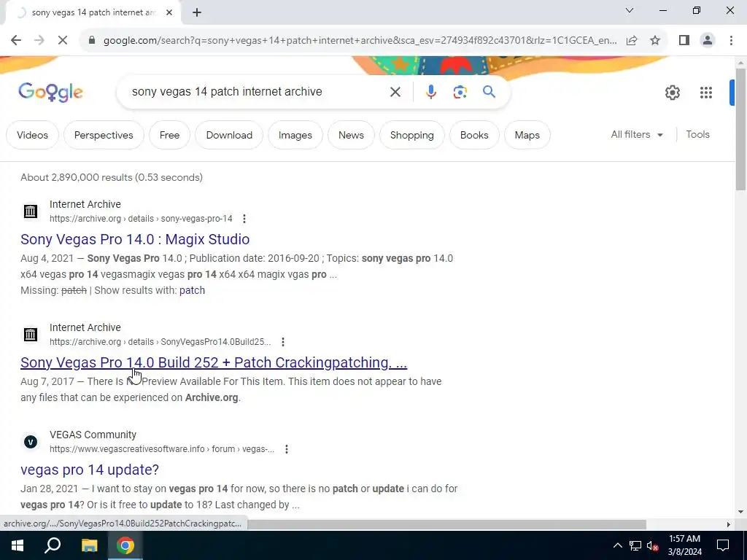Click the URL in the address bar
Viewport: 747px width, 560px height.
tap(360, 41)
